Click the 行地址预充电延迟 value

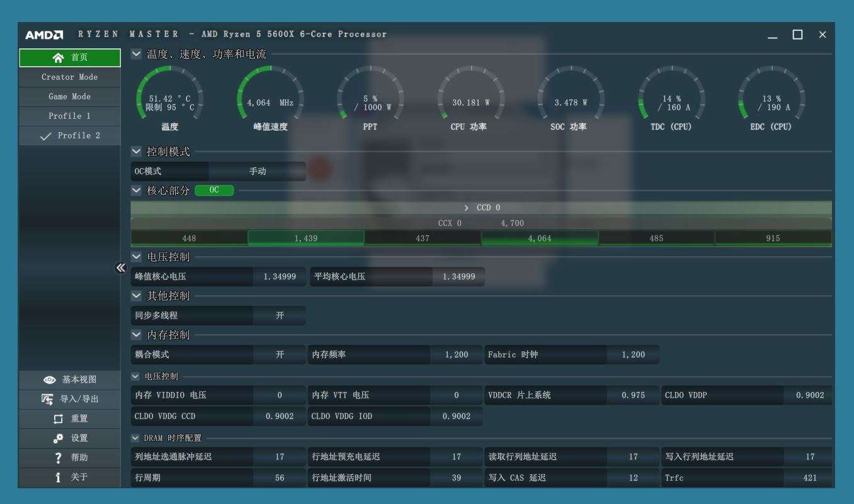[x=457, y=457]
